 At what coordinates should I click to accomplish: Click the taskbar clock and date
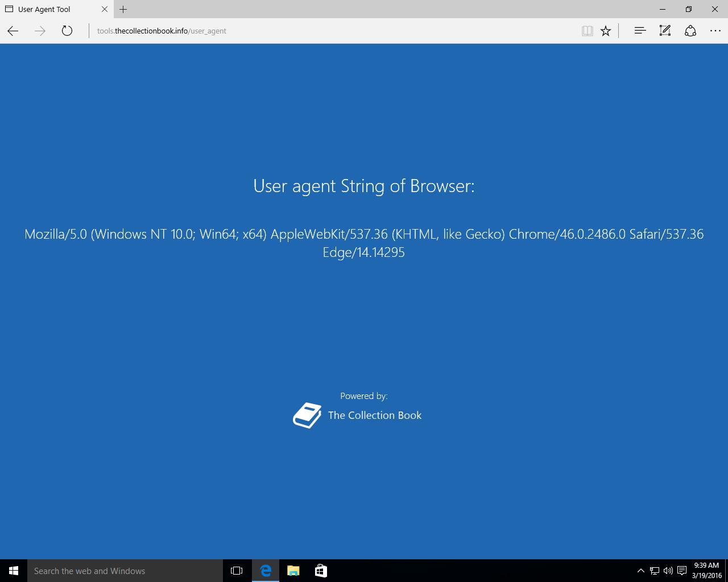(707, 571)
